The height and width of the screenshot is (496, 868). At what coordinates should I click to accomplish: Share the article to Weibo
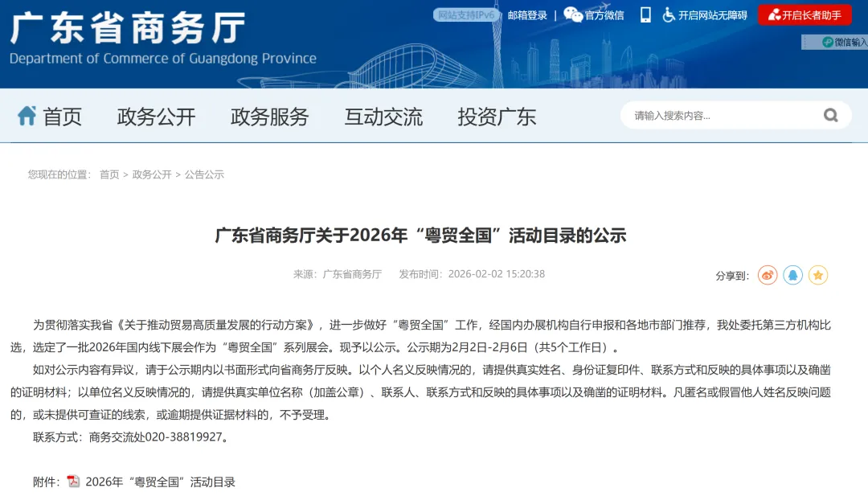point(768,275)
